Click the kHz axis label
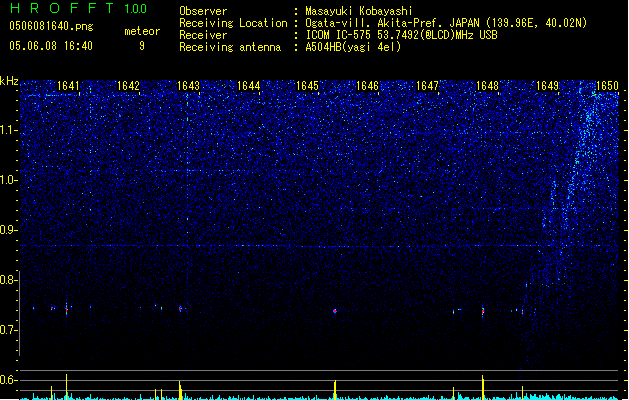Viewport: 629px width, 400px height. click(9, 81)
